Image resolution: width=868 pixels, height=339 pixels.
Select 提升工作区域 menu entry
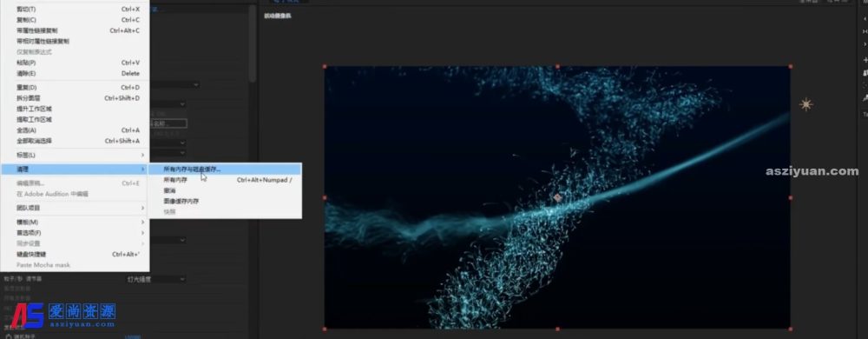(x=75, y=109)
